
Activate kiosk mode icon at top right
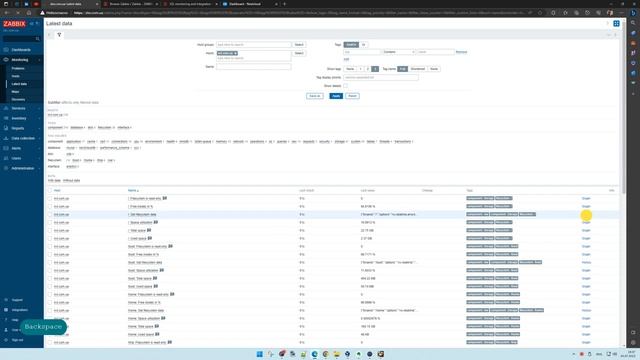coord(616,24)
